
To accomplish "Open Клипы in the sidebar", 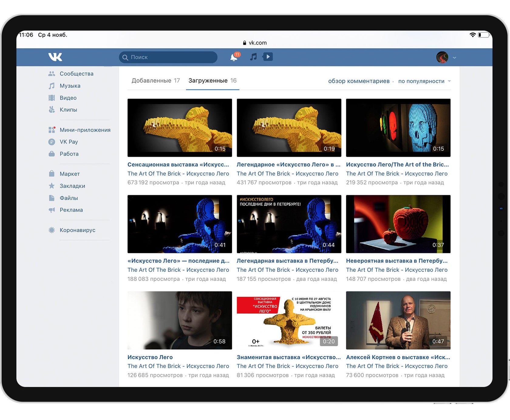I will [68, 109].
